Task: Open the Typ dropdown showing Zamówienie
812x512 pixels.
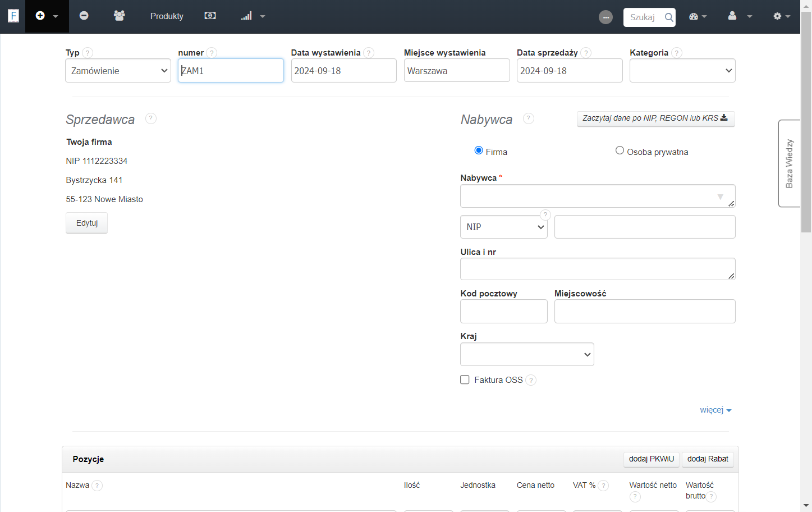Action: [118, 71]
